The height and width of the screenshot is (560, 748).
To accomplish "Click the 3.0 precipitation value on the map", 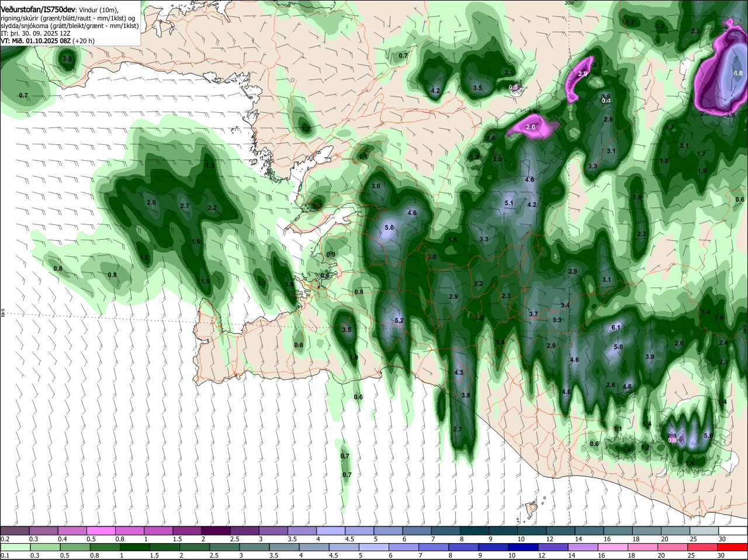I will (376, 186).
